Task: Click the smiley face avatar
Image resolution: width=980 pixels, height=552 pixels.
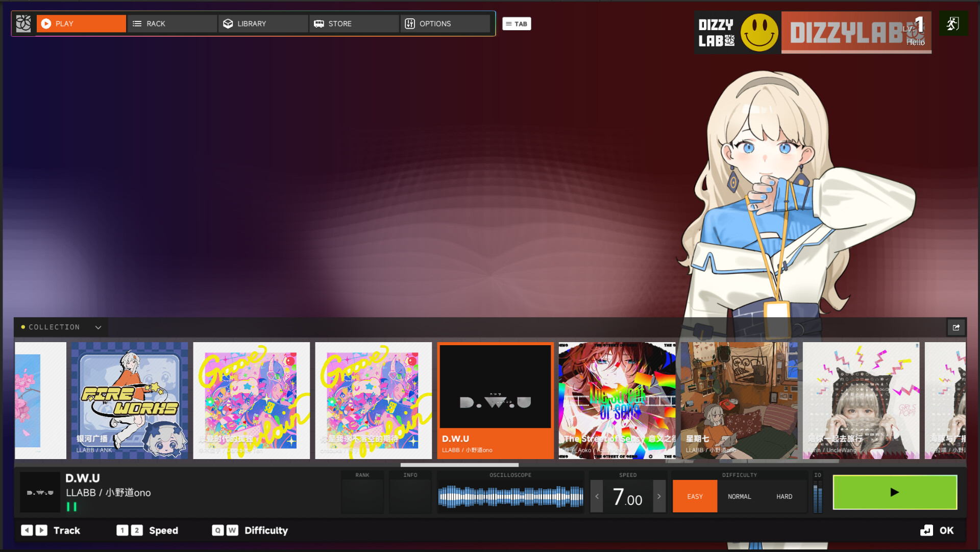Action: tap(759, 32)
